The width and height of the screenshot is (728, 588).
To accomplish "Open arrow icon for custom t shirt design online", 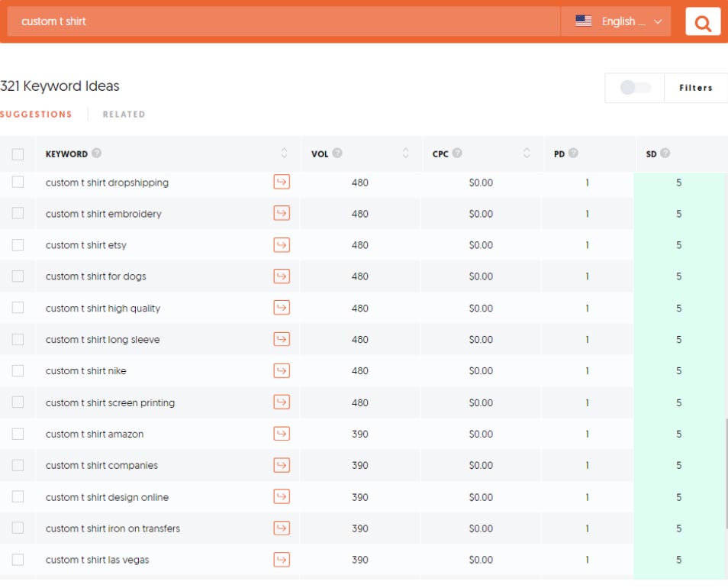I will coord(282,496).
